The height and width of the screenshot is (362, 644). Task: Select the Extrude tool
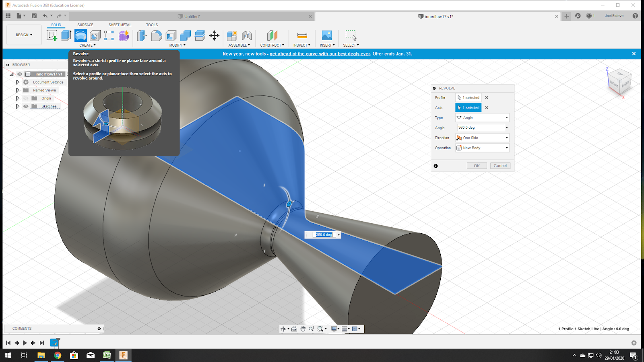[65, 36]
